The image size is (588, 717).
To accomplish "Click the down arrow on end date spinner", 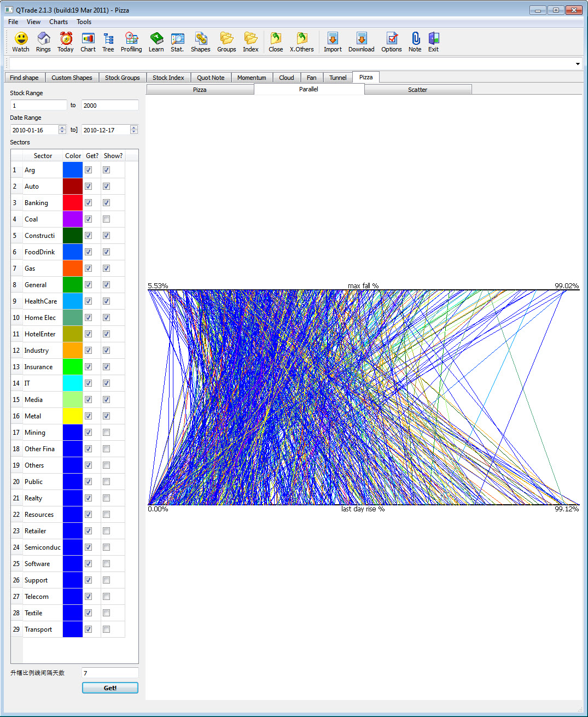I will point(134,132).
